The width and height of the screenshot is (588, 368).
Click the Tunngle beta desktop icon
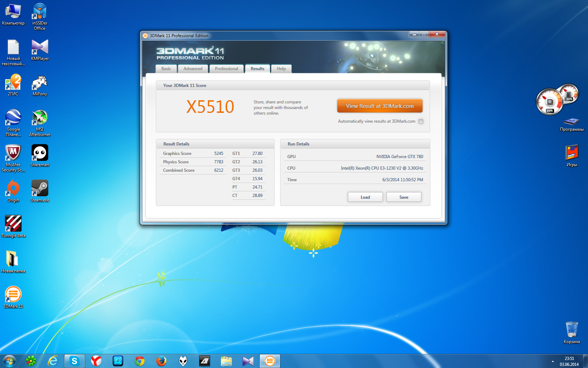[13, 227]
